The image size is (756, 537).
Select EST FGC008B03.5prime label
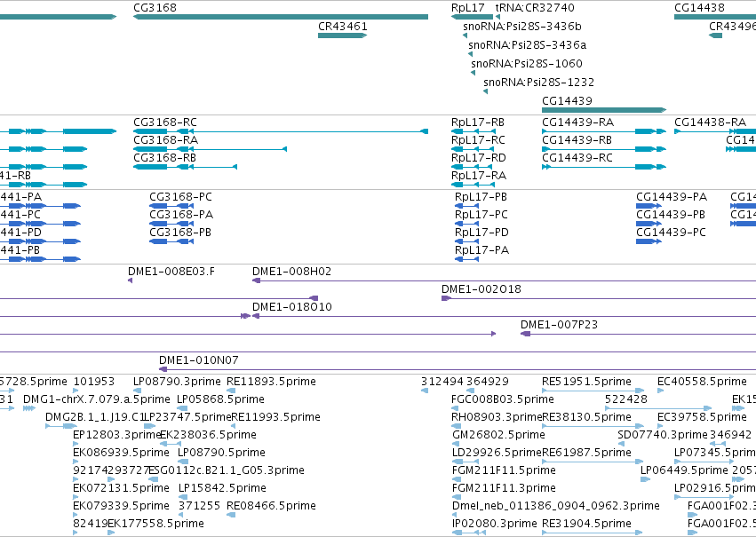tap(503, 399)
